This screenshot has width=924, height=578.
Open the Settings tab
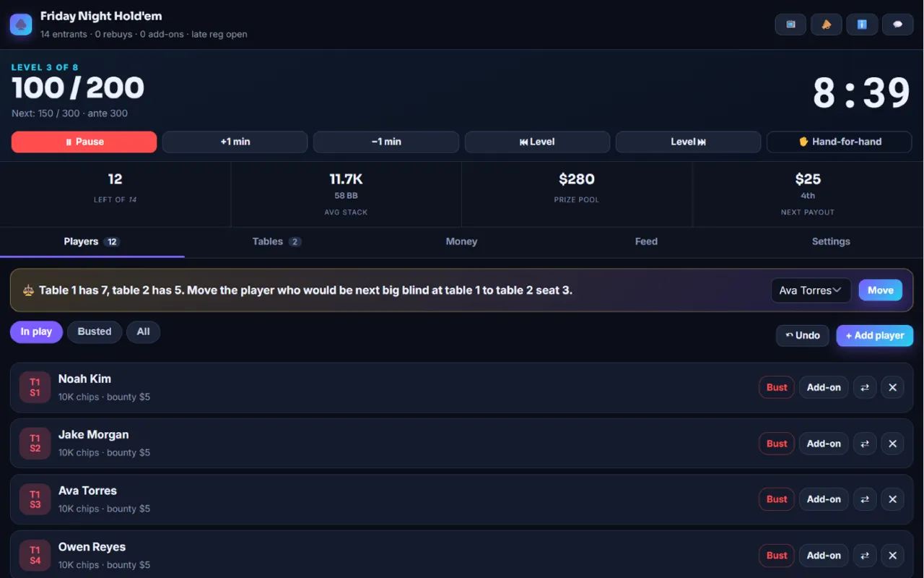pos(831,242)
